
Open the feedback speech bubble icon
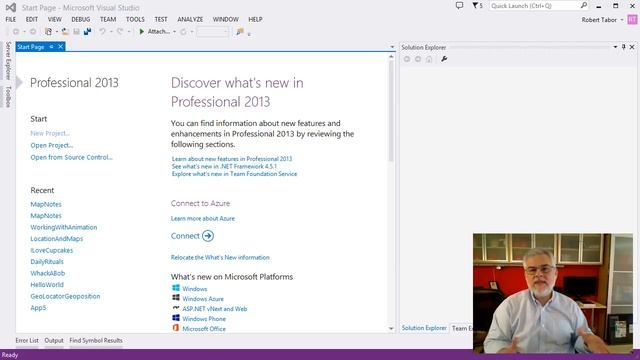coord(460,6)
